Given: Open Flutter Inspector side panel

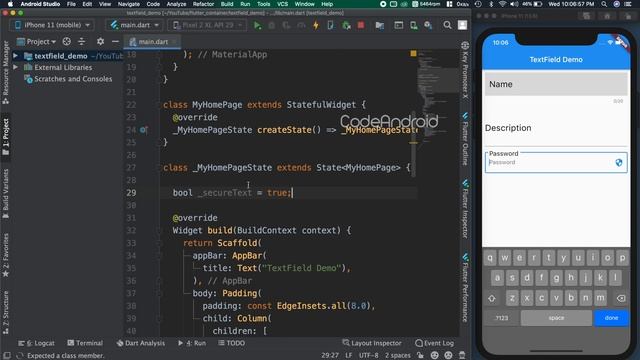Looking at the screenshot, I should click(465, 209).
